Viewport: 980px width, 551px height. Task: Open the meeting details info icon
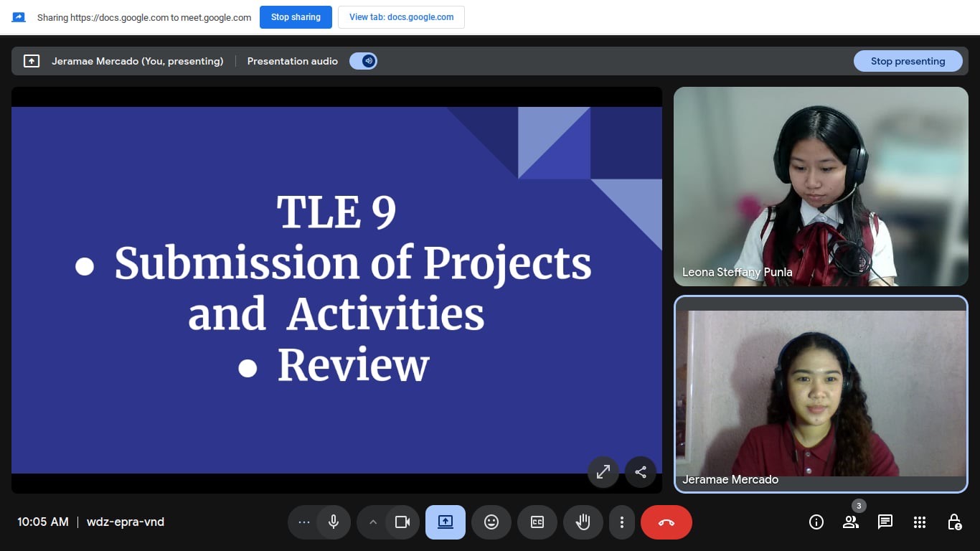tap(816, 522)
